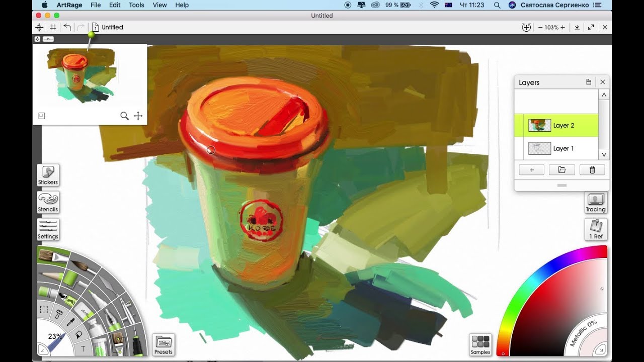Click the export download arrow icon
This screenshot has height=362, width=644.
tap(577, 27)
